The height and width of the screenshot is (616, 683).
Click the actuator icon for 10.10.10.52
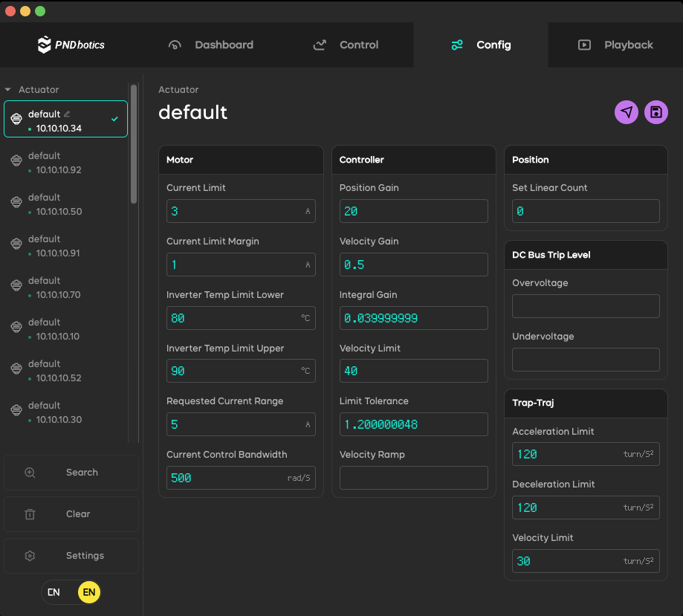[x=16, y=369]
